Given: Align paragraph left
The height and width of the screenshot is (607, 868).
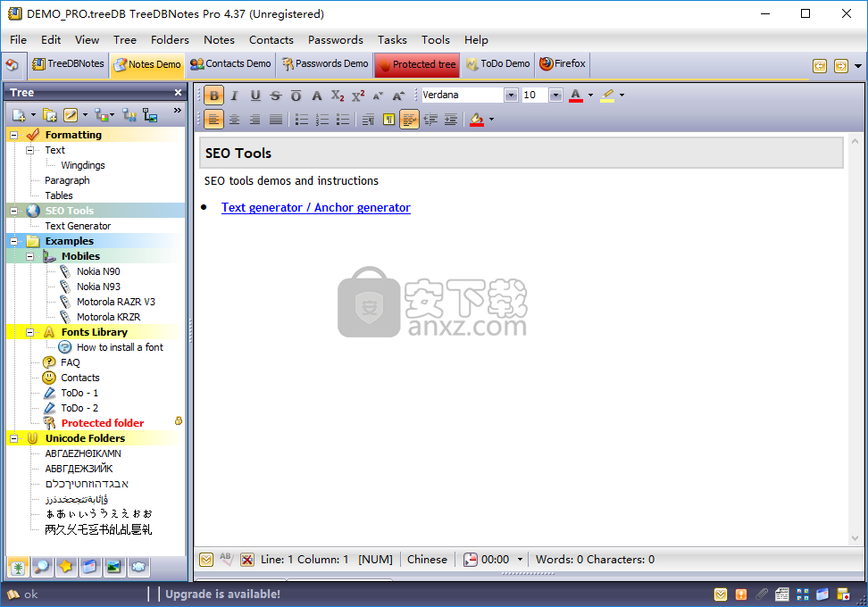Looking at the screenshot, I should coord(213,120).
